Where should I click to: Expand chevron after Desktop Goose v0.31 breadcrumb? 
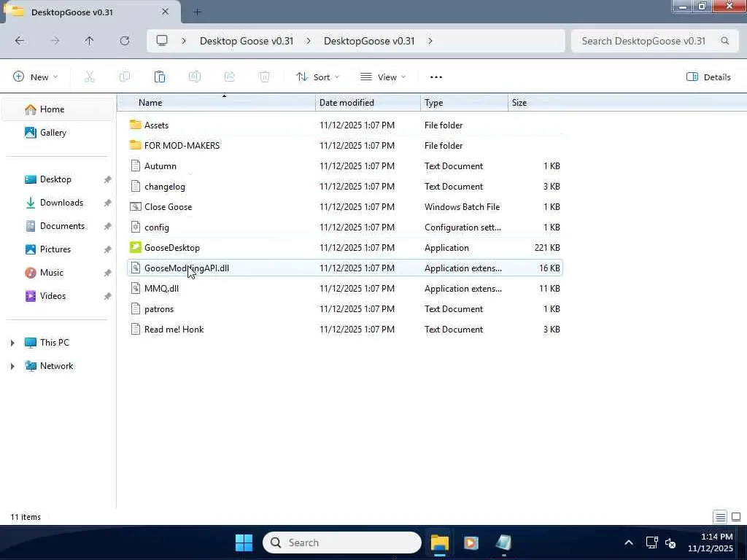coord(309,41)
